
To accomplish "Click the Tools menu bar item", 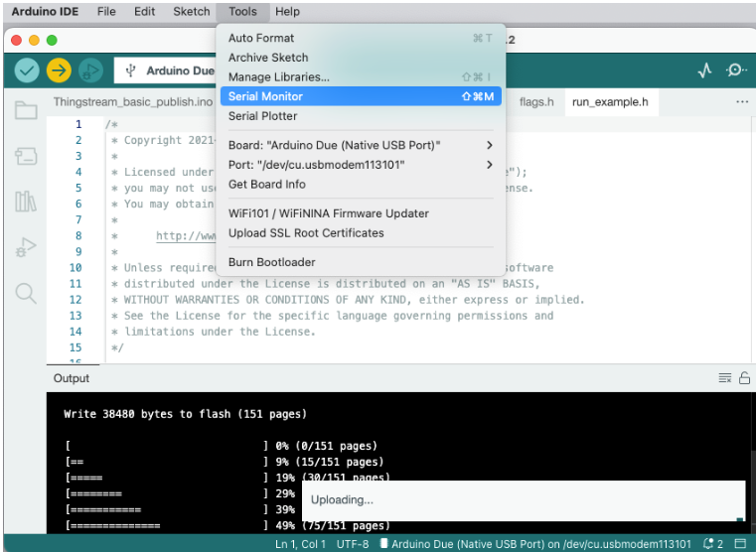I will [x=242, y=12].
